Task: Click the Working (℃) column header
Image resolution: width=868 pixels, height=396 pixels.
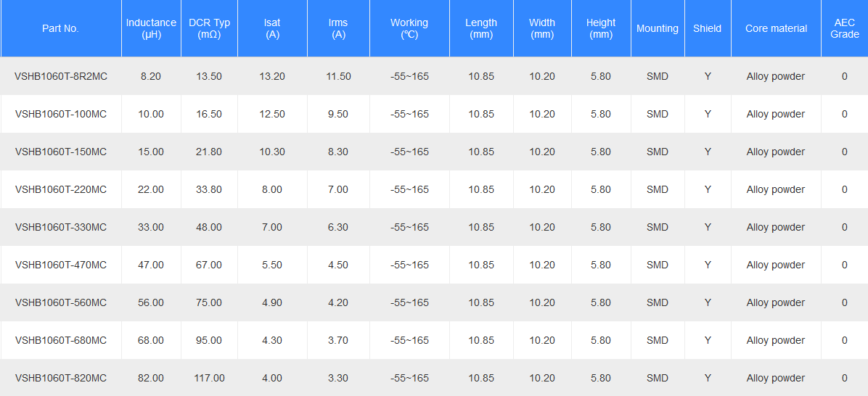Action: click(409, 28)
